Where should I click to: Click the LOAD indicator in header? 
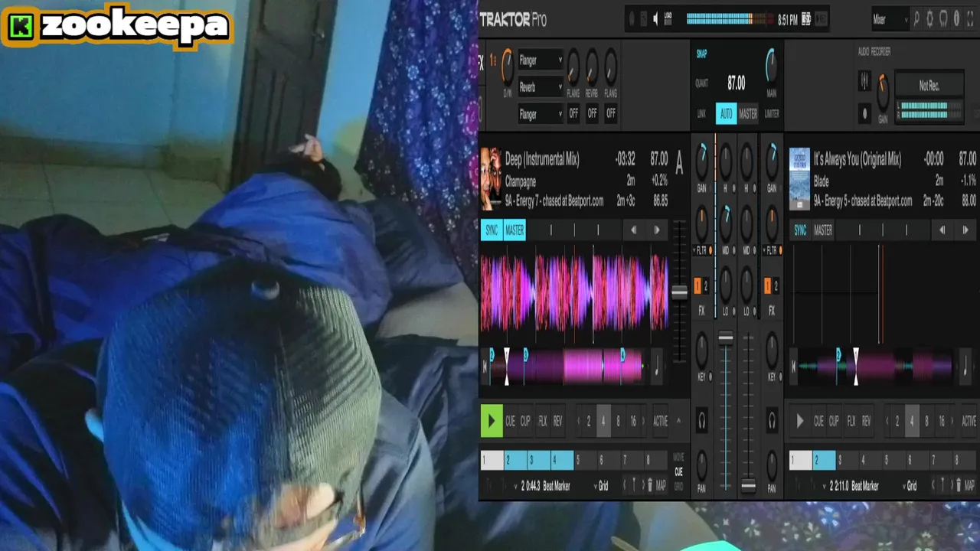[668, 17]
